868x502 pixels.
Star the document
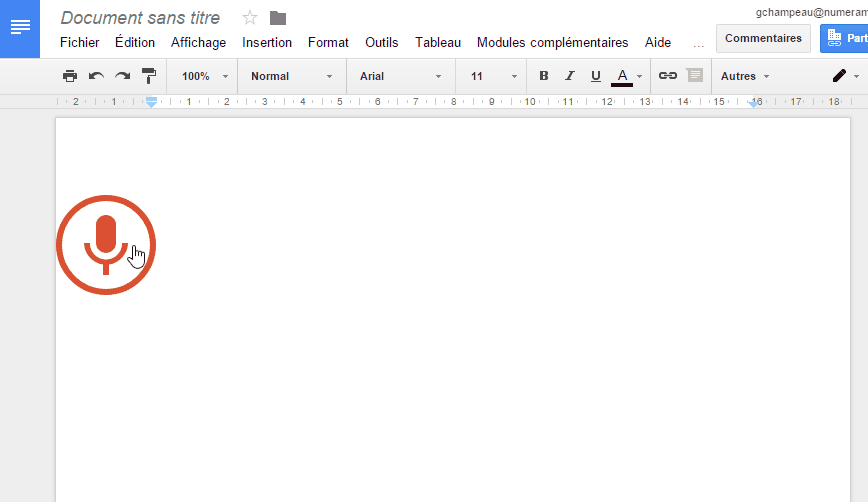coord(250,18)
